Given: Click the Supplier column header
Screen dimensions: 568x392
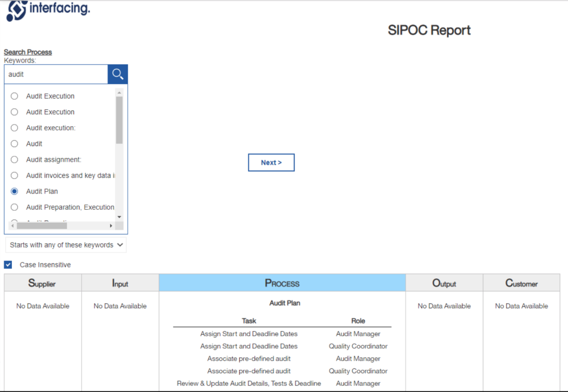Looking at the screenshot, I should (43, 283).
